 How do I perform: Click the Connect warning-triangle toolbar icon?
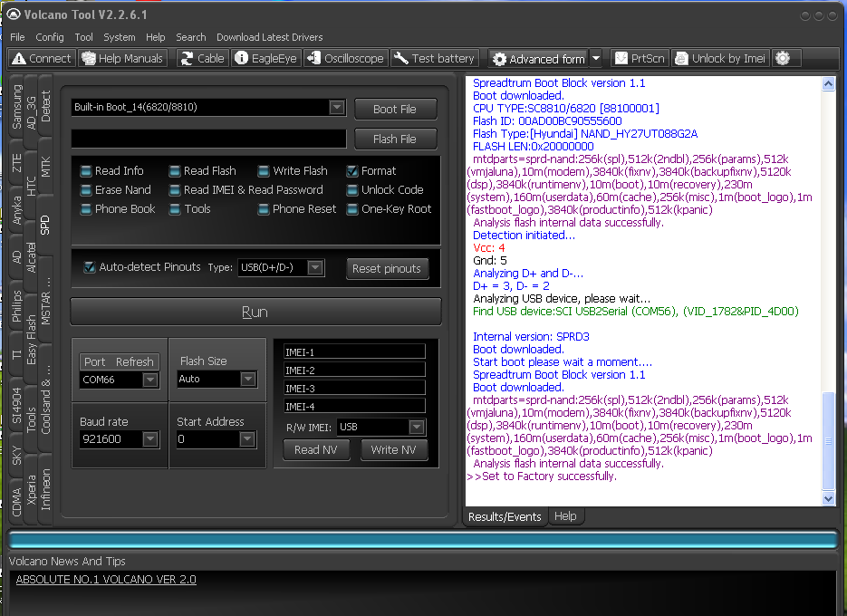[x=19, y=58]
